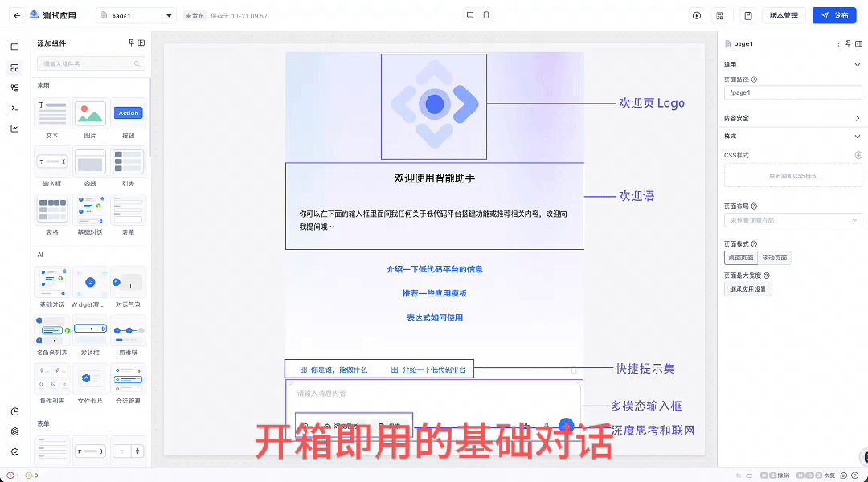Switch canvas to desktop device view
The image size is (868, 482).
[470, 15]
